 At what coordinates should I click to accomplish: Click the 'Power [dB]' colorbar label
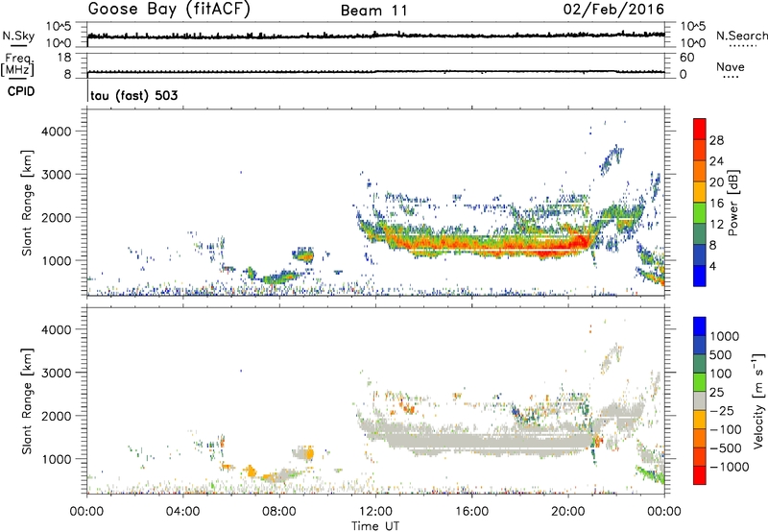[732, 203]
